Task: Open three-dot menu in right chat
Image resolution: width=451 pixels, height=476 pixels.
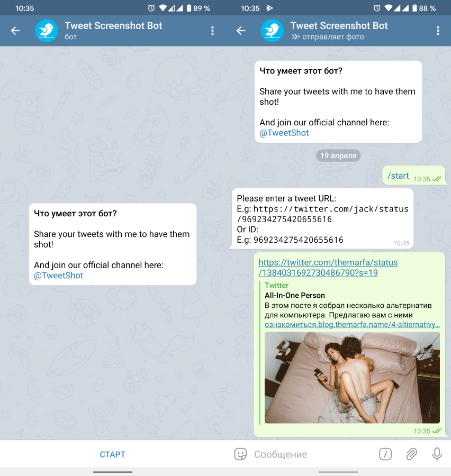Action: [438, 30]
